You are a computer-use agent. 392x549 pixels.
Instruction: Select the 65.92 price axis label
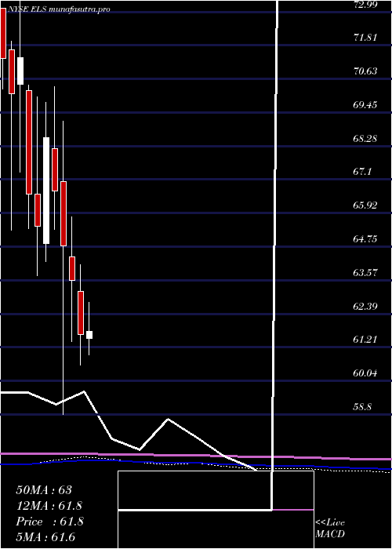pyautogui.click(x=366, y=205)
